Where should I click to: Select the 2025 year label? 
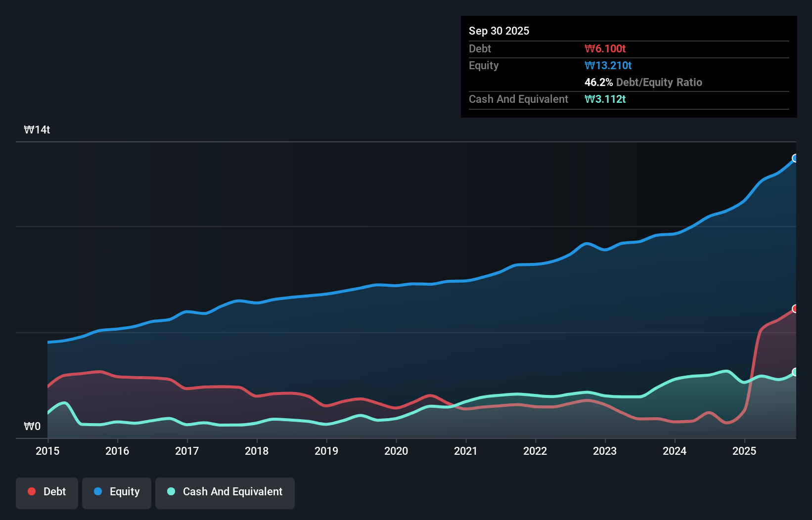745,451
